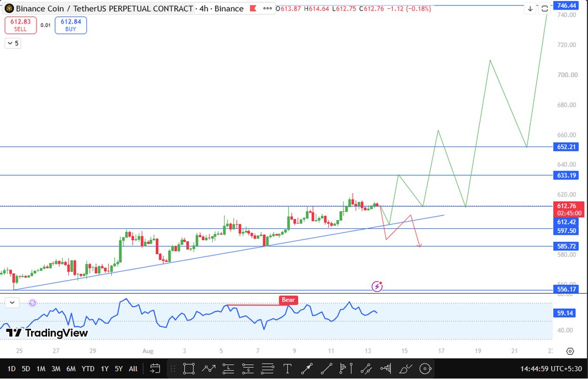Viewport: 588px width, 379px height.
Task: Set chart range to 3M
Action: coord(56,369)
